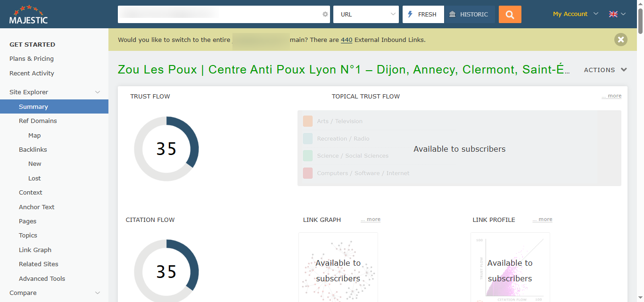Click the Trust Flow donut gauge
The width and height of the screenshot is (644, 302).
point(166,149)
